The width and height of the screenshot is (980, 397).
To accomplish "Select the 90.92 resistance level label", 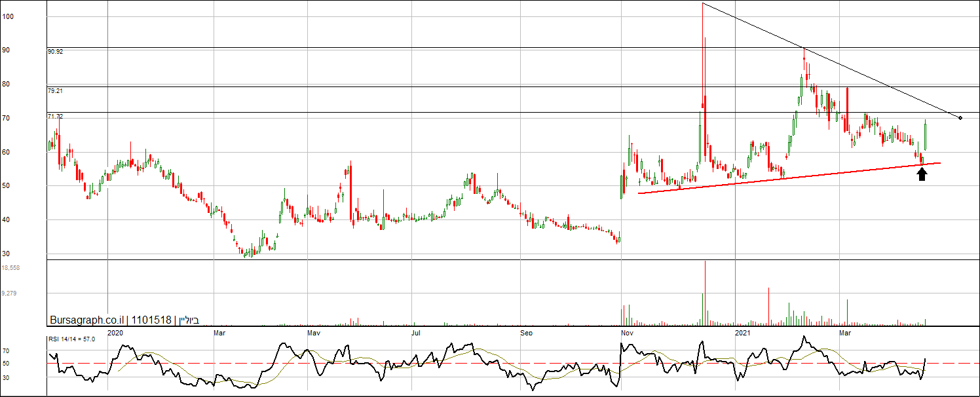I will coord(55,51).
